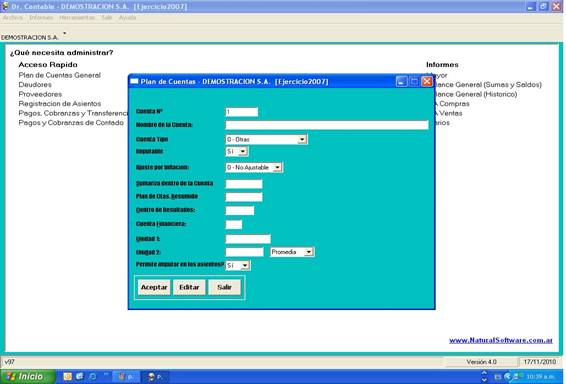The height and width of the screenshot is (384, 566).
Task: Open the Herramientas menu
Action: pos(77,18)
